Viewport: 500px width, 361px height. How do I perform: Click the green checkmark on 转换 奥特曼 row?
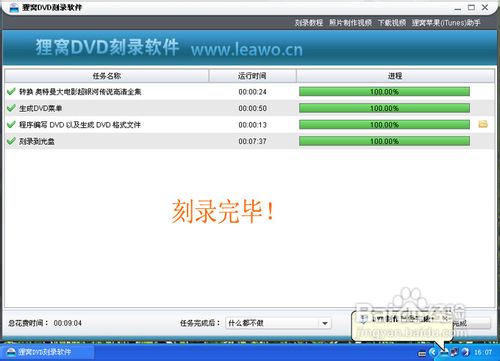(x=11, y=91)
